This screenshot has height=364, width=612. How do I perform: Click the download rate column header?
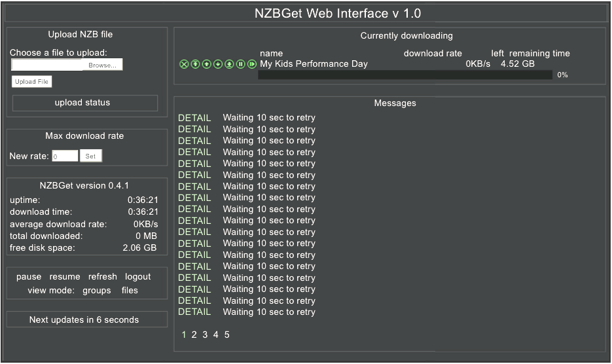433,54
